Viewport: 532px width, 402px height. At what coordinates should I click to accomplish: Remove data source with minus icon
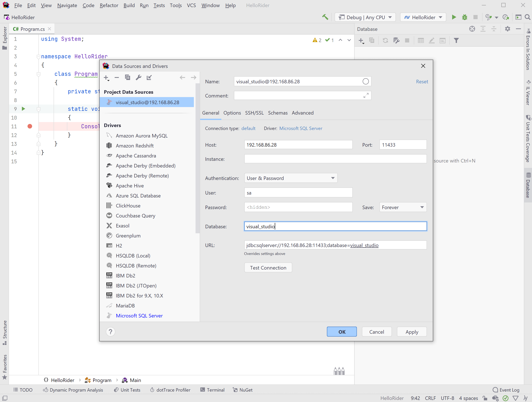coord(117,77)
